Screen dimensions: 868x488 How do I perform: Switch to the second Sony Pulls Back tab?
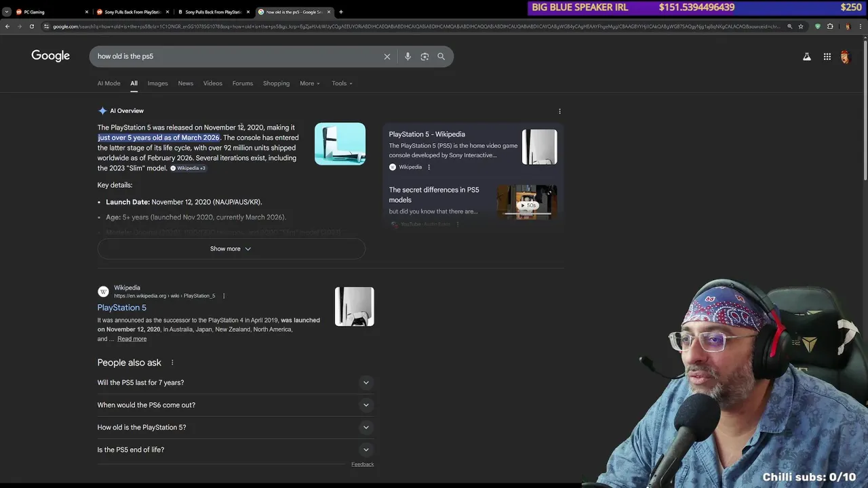pos(213,12)
